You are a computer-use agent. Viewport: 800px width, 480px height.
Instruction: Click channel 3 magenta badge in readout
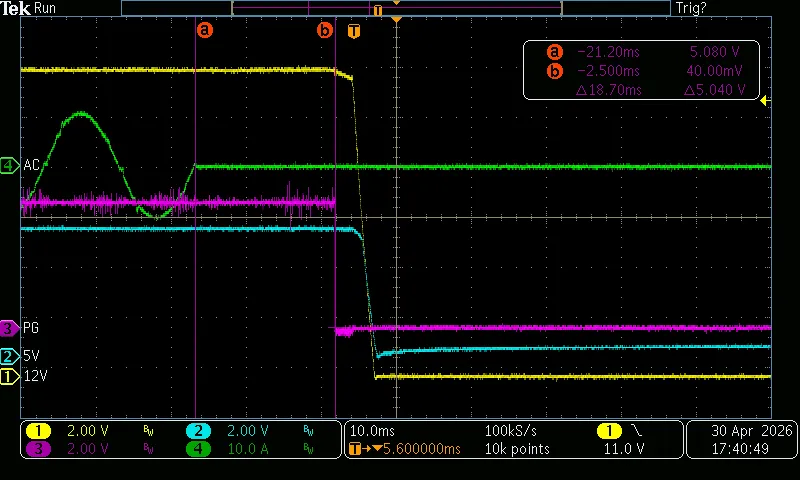pyautogui.click(x=38, y=449)
